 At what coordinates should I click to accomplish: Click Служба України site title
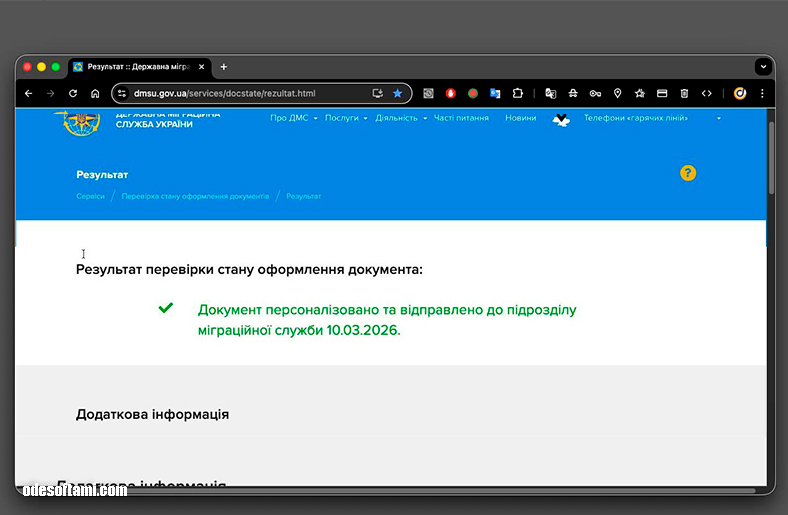(154, 124)
